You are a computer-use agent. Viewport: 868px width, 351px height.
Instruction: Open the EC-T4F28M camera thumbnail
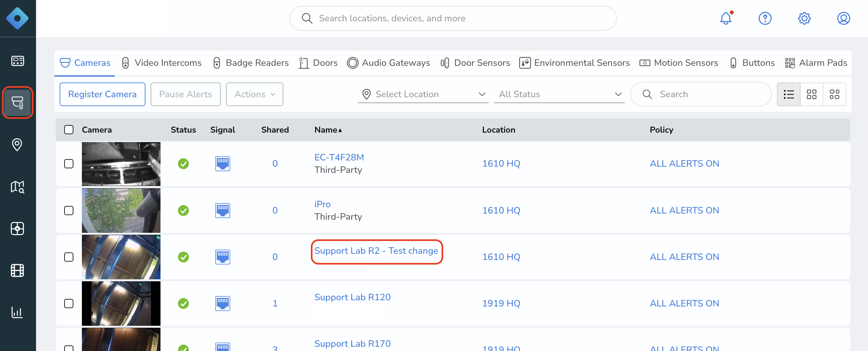[x=121, y=164]
